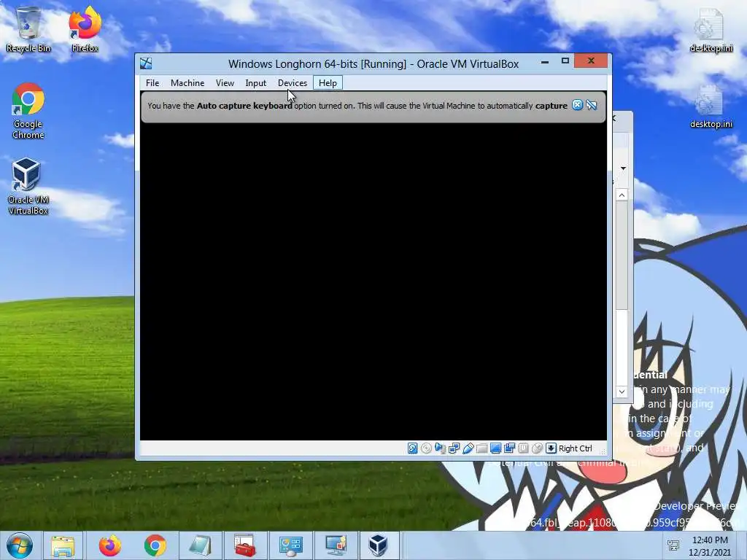Minimize the Windows Longhorn VM window
This screenshot has width=747, height=560.
pyautogui.click(x=544, y=61)
